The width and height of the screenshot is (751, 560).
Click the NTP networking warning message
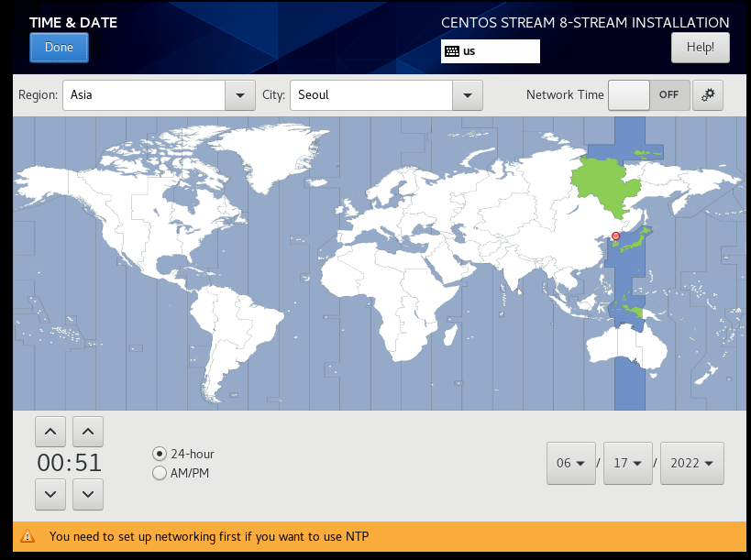point(209,536)
